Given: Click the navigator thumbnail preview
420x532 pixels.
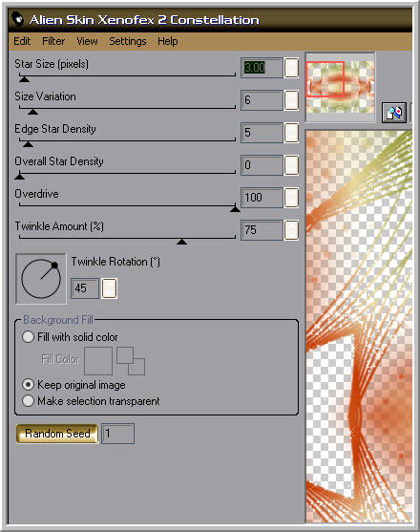Looking at the screenshot, I should [340, 87].
